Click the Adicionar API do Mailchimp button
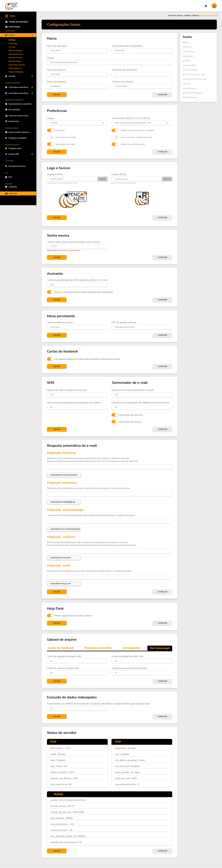 tap(64, 475)
